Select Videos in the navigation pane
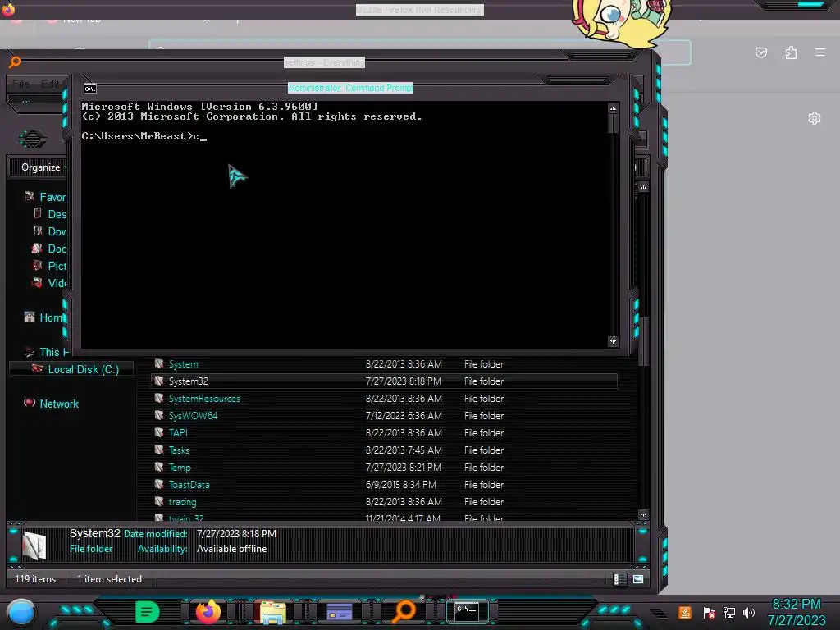Image resolution: width=840 pixels, height=630 pixels. click(x=51, y=283)
